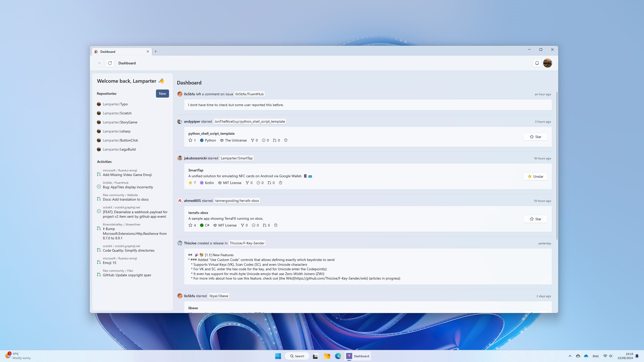Viewport: 644px width, 362px height.
Task: Click the refresh icon in toolbar
Action: point(110,63)
